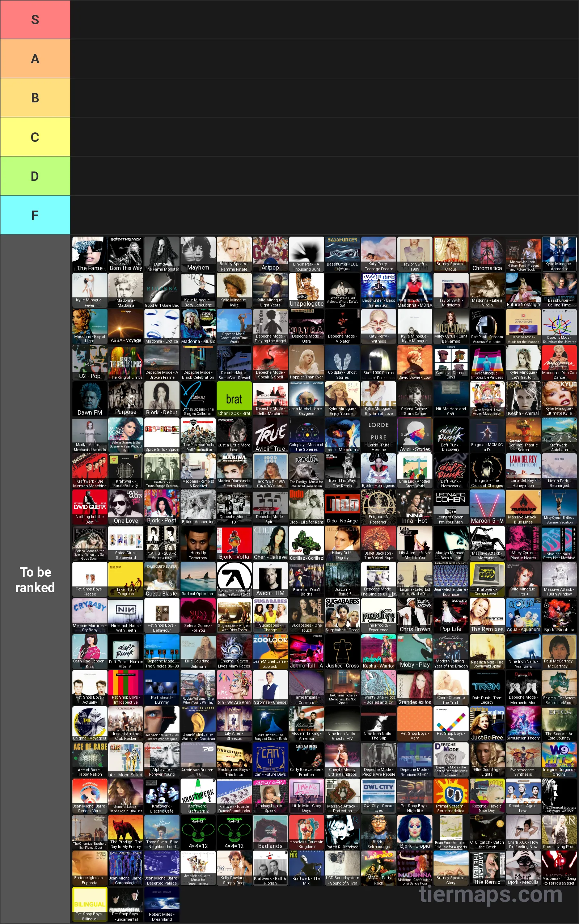Select Björk Post album cover
Image resolution: width=579 pixels, height=924 pixels.
coord(162,507)
